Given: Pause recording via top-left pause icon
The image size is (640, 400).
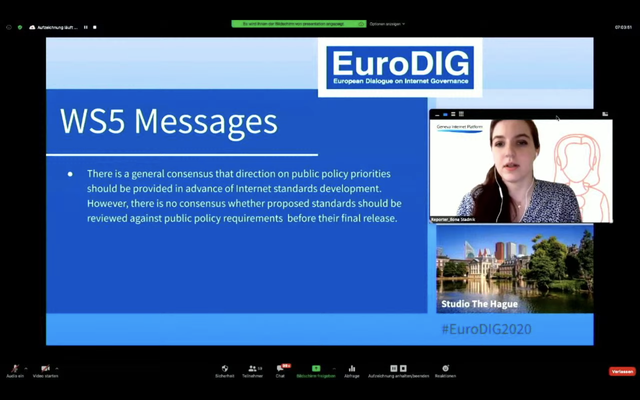Looking at the screenshot, I should click(86, 27).
